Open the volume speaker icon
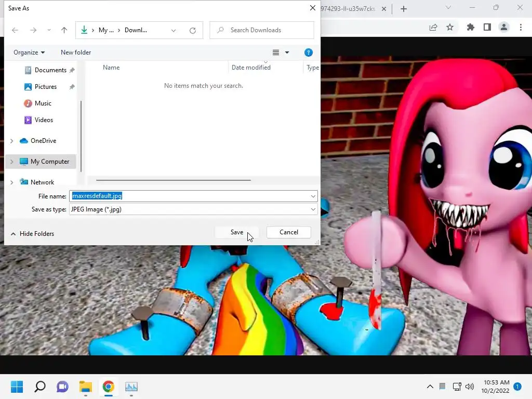 (470, 387)
